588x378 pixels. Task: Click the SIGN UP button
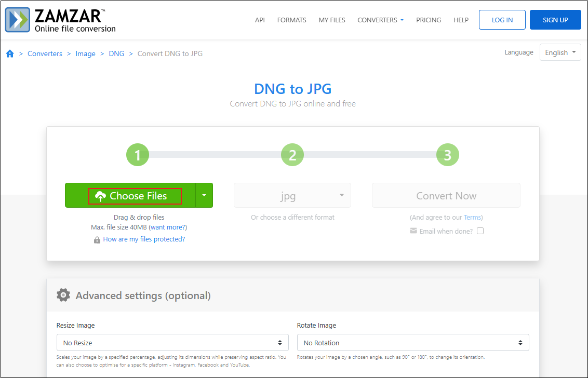(555, 20)
